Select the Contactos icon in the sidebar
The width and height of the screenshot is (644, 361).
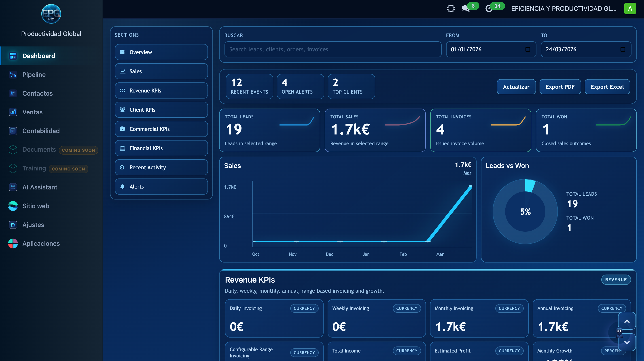tap(13, 93)
